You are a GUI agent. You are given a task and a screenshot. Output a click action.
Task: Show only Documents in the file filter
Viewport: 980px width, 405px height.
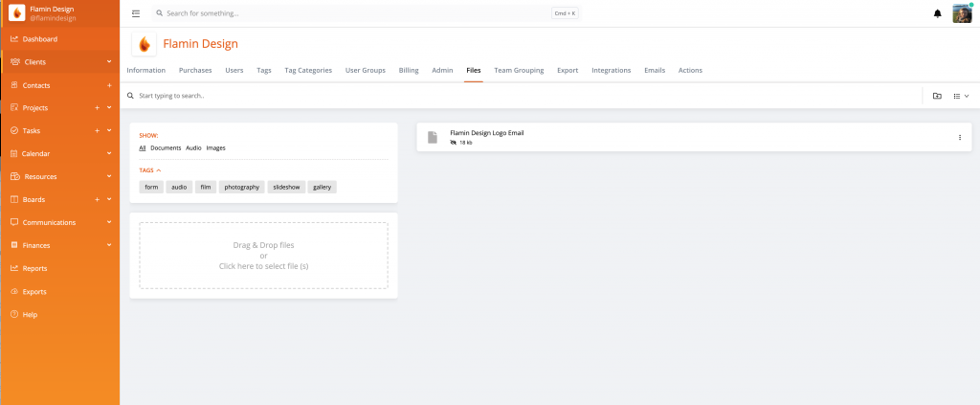coord(166,148)
